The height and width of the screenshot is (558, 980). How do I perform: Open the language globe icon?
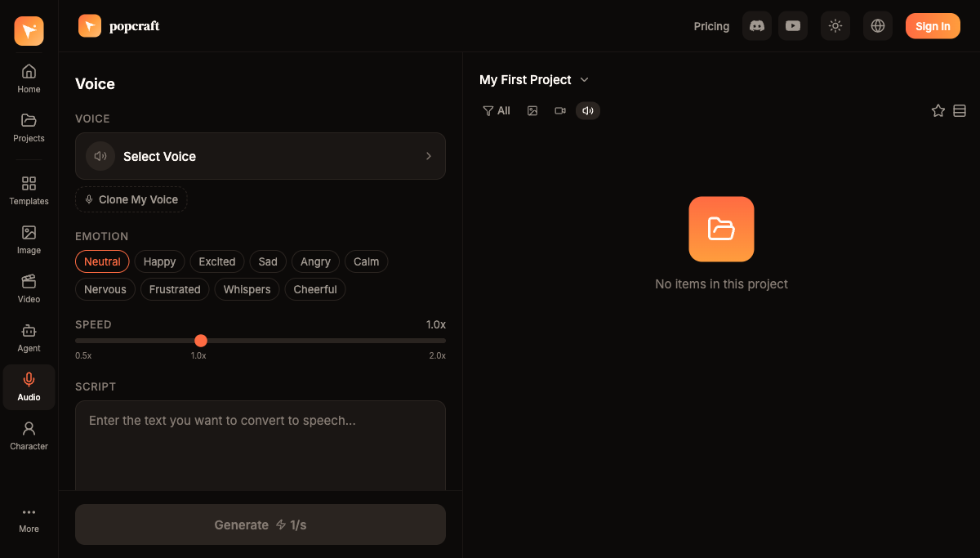tap(878, 26)
